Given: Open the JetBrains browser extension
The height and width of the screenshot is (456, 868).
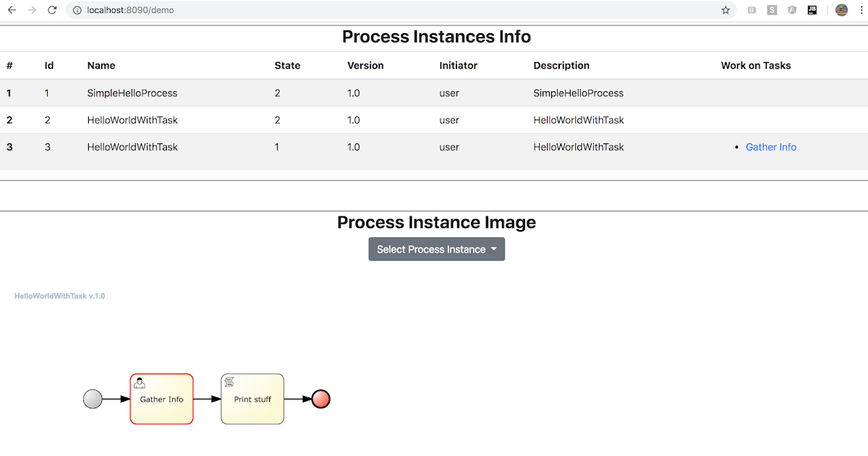Looking at the screenshot, I should [812, 10].
